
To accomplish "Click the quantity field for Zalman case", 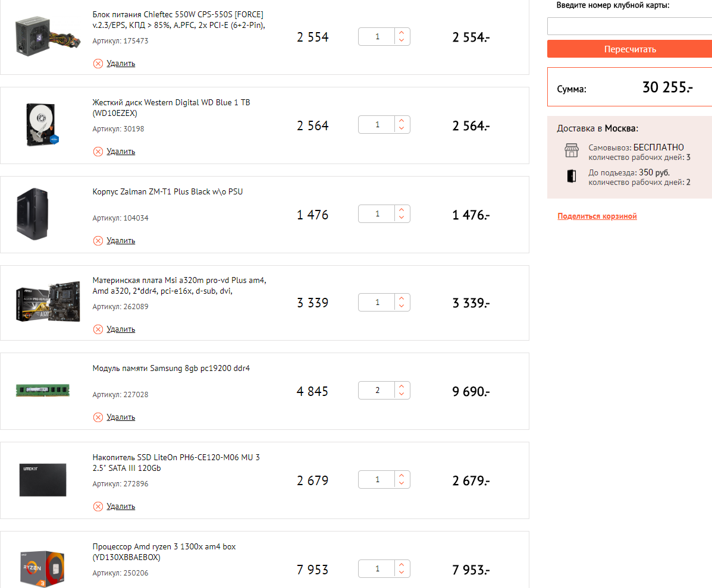I will tap(377, 214).
